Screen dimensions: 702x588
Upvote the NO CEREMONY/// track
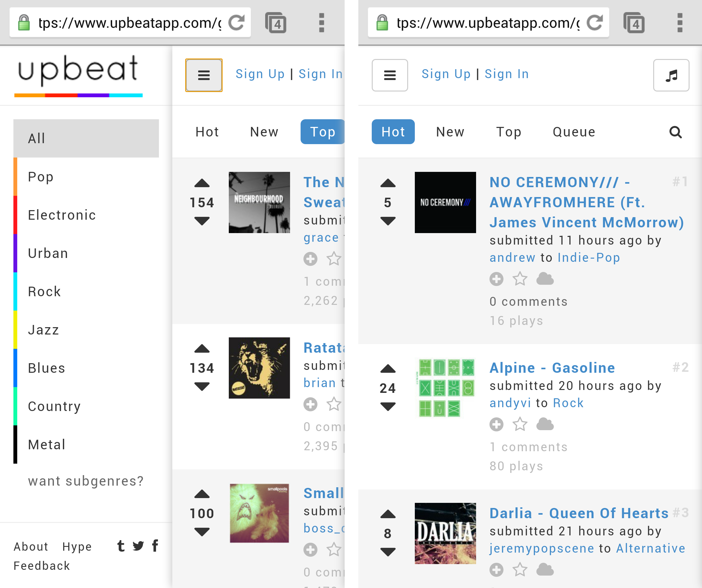[x=388, y=183]
